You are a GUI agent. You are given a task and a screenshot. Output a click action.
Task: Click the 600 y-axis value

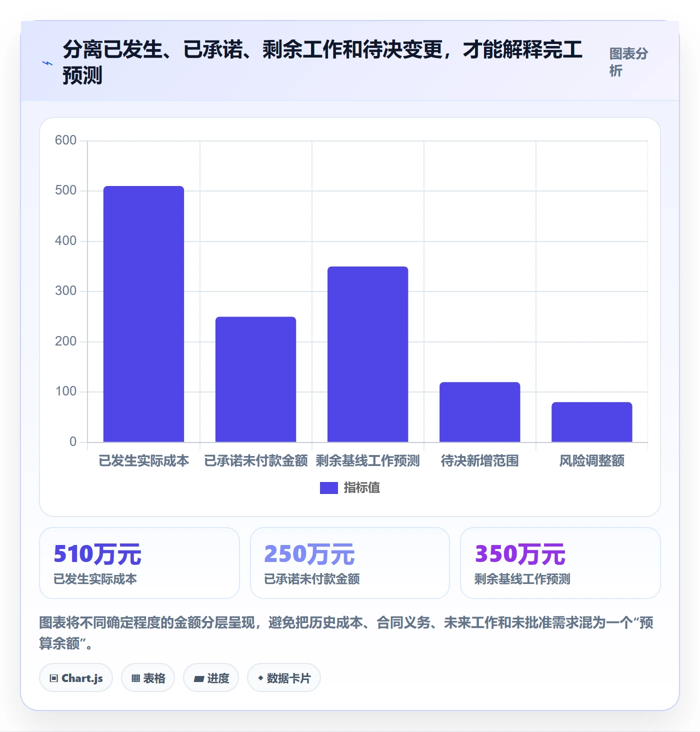[x=65, y=140]
